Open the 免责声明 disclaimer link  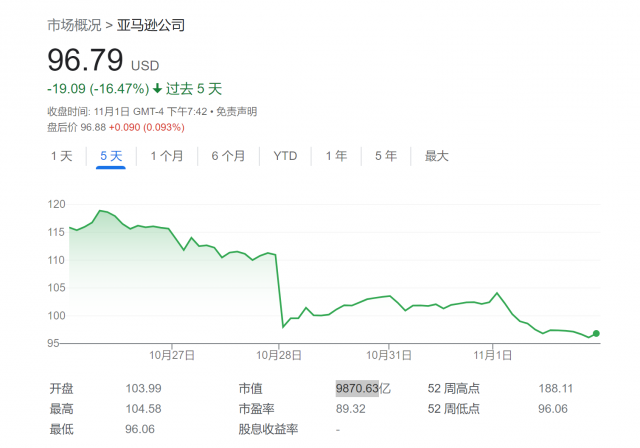click(x=236, y=111)
